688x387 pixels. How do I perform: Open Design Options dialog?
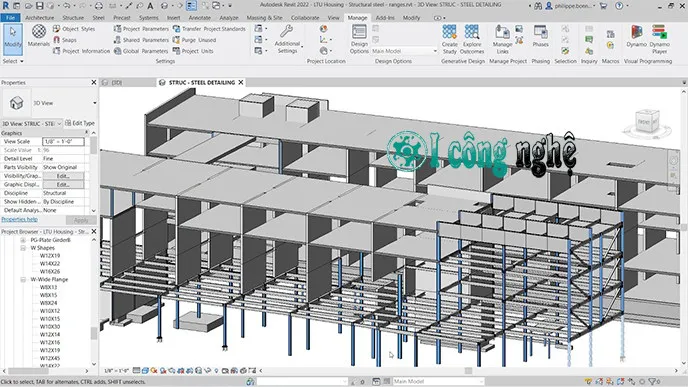359,39
